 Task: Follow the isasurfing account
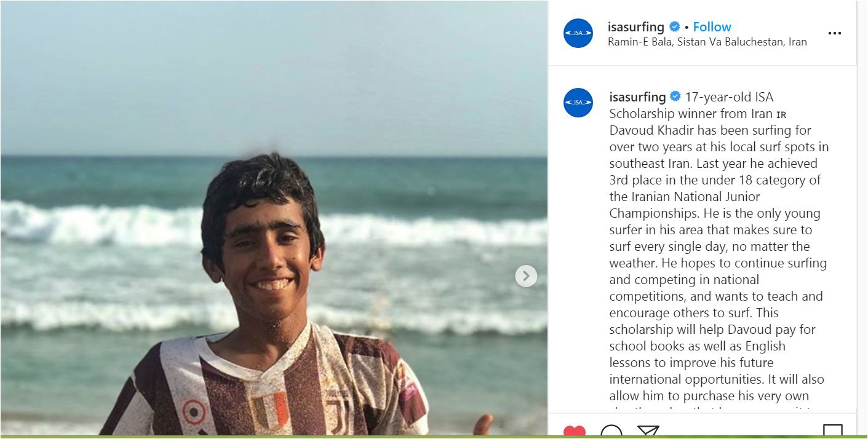712,27
